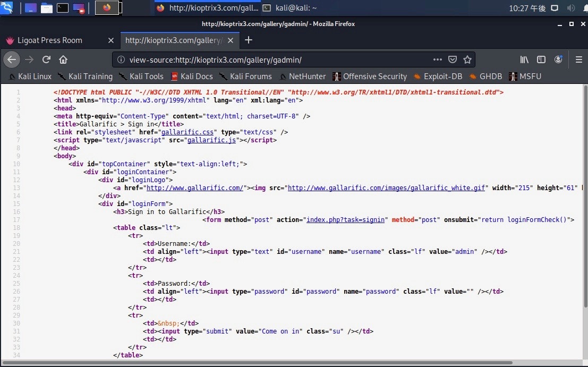Launch the file manager from the panel
This screenshot has width=588, height=367.
47,8
